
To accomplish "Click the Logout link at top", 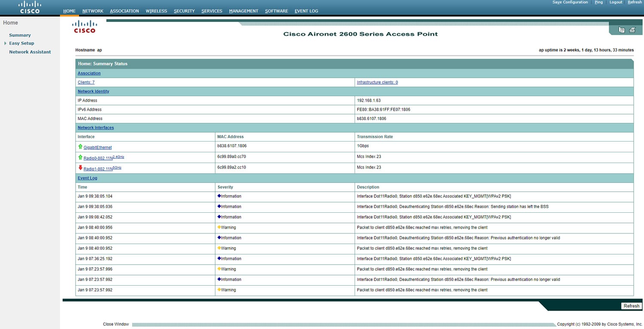I will (x=616, y=3).
